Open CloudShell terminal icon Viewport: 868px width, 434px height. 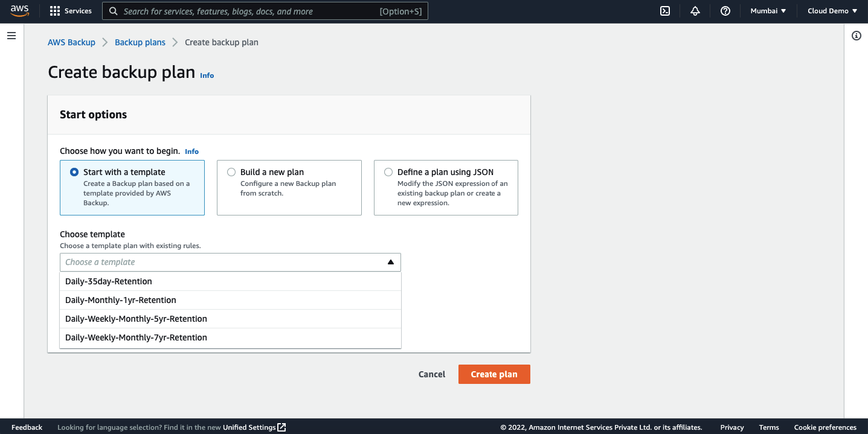pos(665,11)
